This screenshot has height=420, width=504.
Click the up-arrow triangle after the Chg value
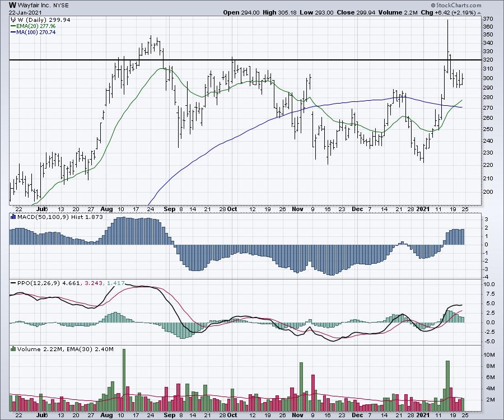click(479, 13)
